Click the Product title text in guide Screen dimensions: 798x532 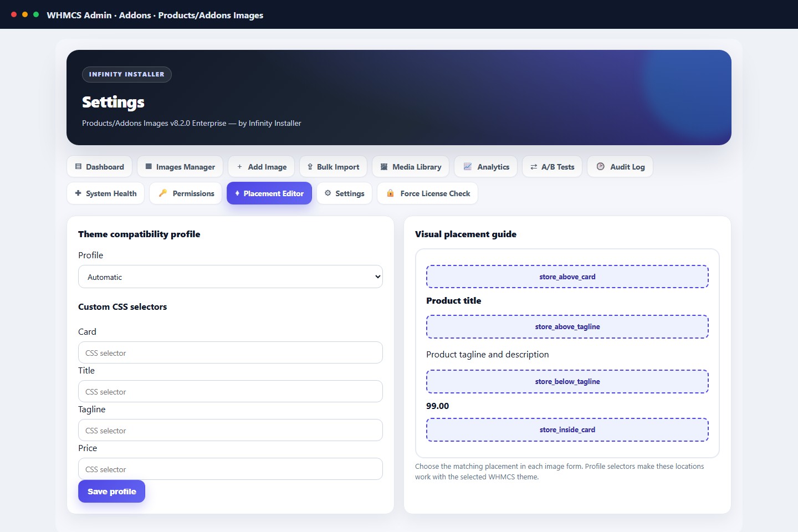(453, 300)
